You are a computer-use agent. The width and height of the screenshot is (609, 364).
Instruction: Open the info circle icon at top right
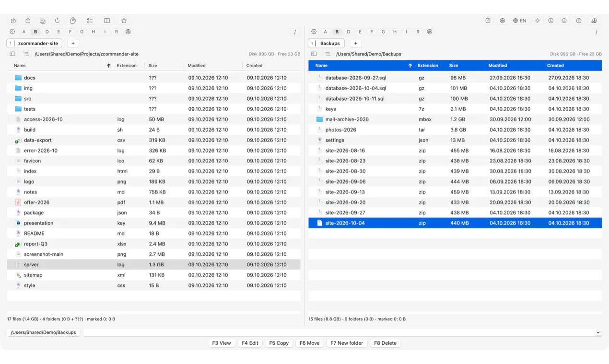tap(550, 21)
